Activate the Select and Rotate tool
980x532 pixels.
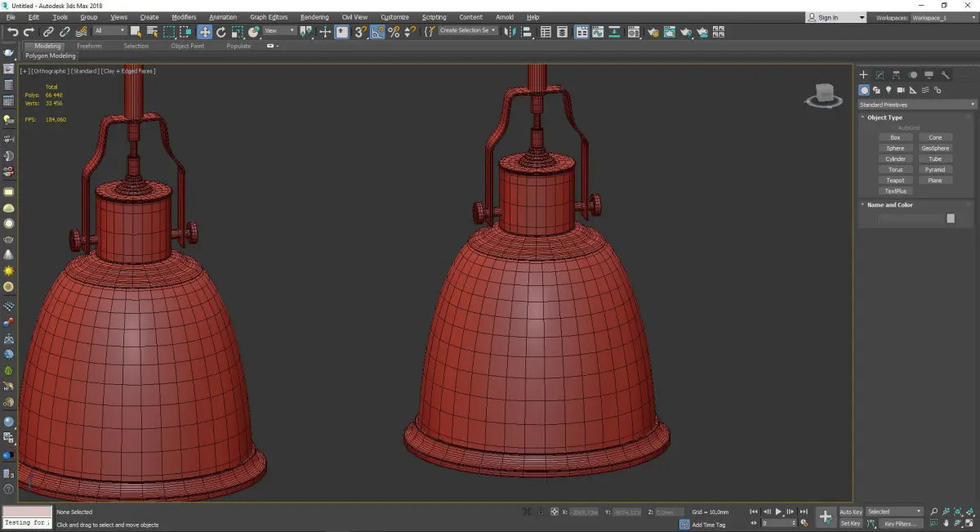click(x=220, y=32)
